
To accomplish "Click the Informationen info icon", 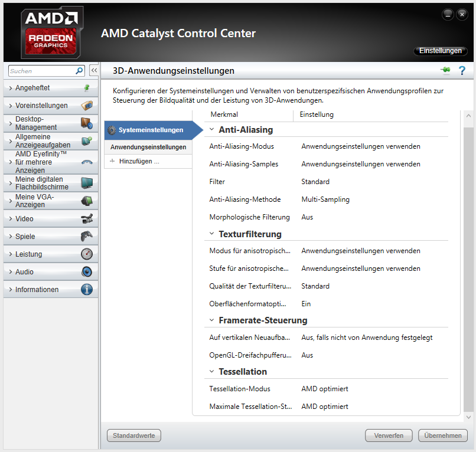I will pyautogui.click(x=87, y=289).
